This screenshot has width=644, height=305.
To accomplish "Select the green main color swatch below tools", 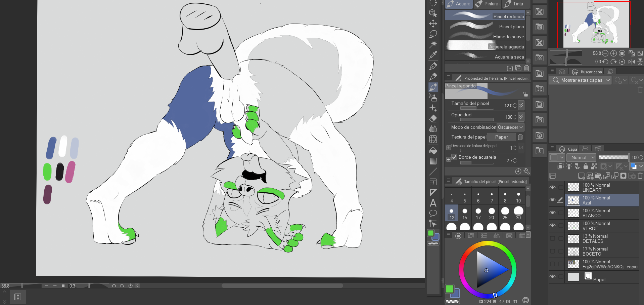I will (431, 233).
